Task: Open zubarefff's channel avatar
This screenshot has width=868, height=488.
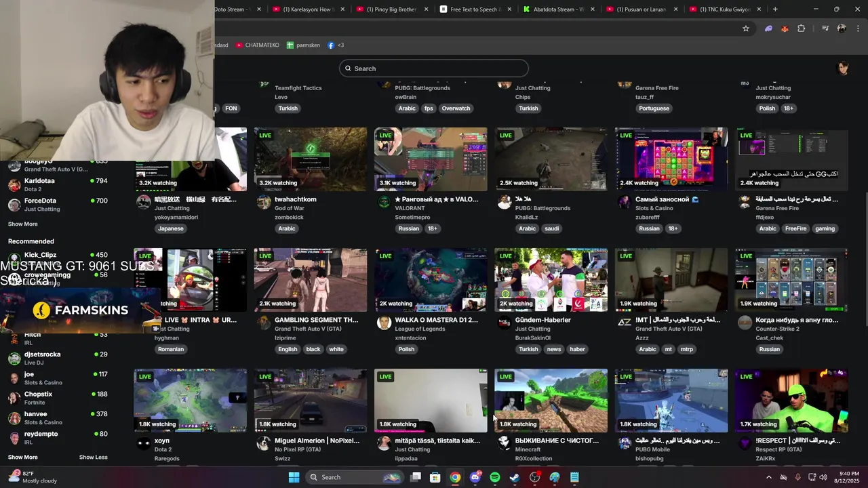Action: point(625,202)
